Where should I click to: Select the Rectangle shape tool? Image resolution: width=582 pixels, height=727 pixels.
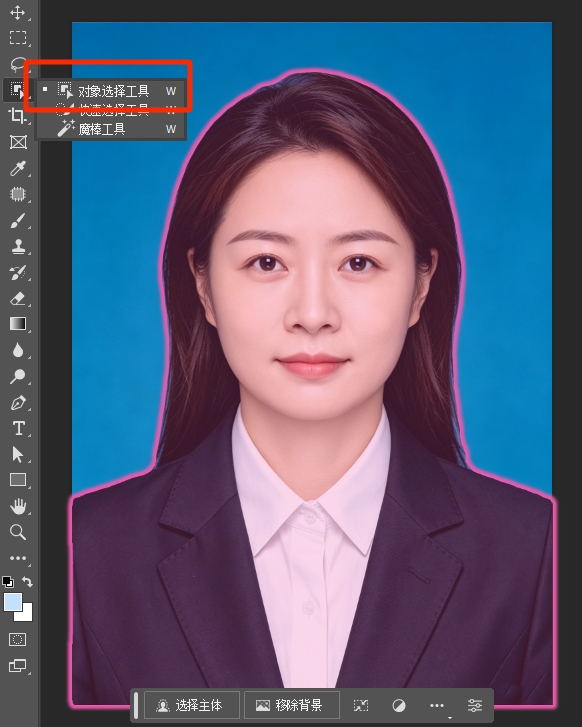tap(18, 480)
